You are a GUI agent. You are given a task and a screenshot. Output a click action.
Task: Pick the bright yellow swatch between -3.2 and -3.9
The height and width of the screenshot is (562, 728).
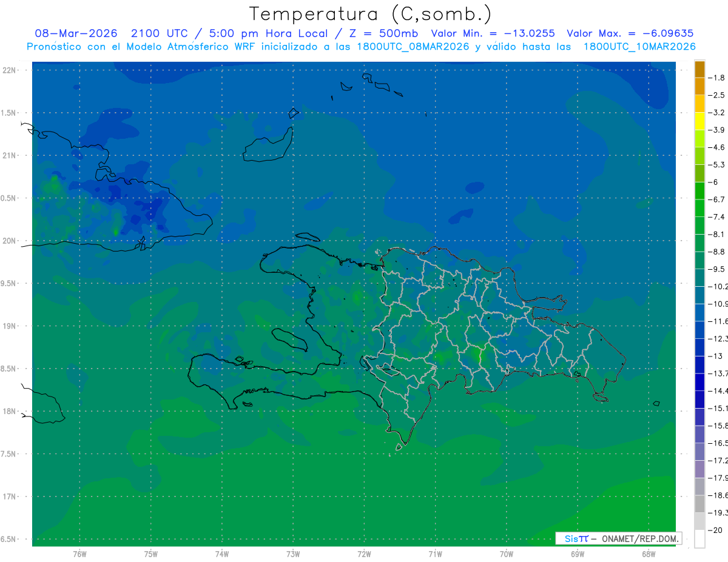(x=699, y=121)
